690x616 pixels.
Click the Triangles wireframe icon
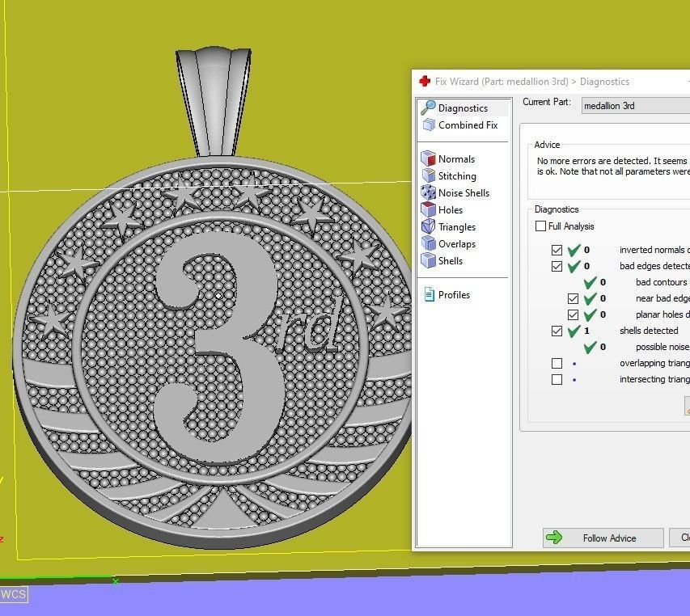428,227
